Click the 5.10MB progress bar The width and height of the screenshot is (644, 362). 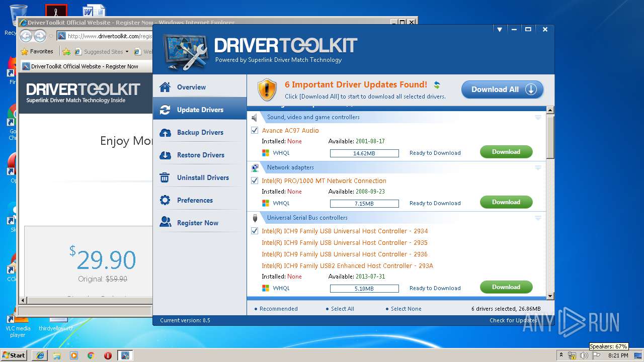[364, 289]
